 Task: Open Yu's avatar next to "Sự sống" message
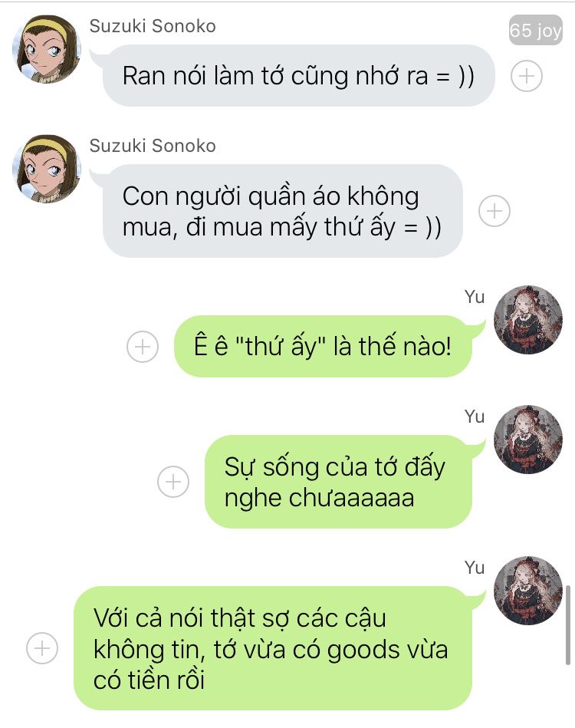click(x=528, y=440)
